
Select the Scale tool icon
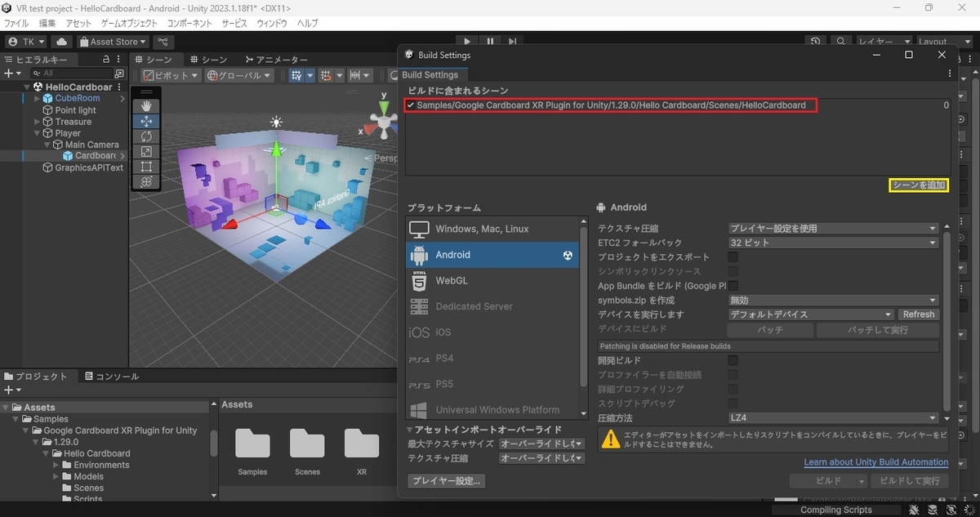point(146,151)
